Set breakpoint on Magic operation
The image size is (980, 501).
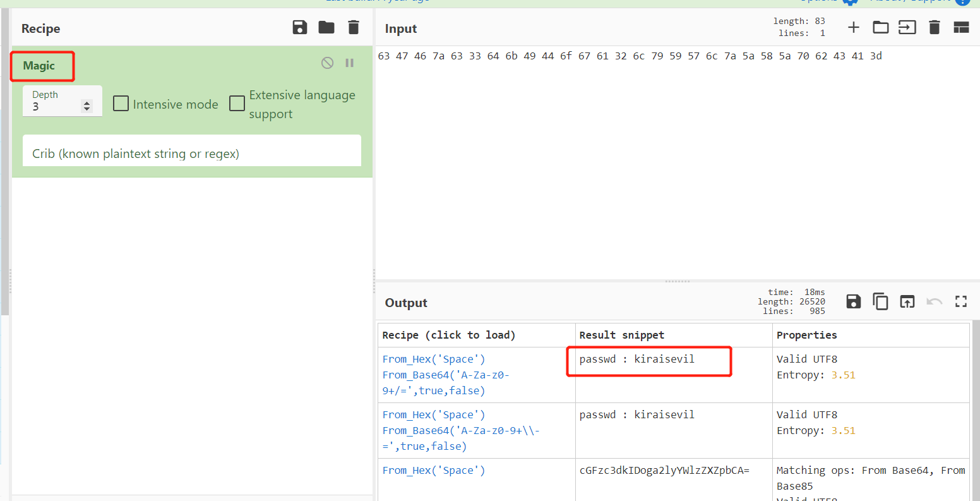pos(349,63)
